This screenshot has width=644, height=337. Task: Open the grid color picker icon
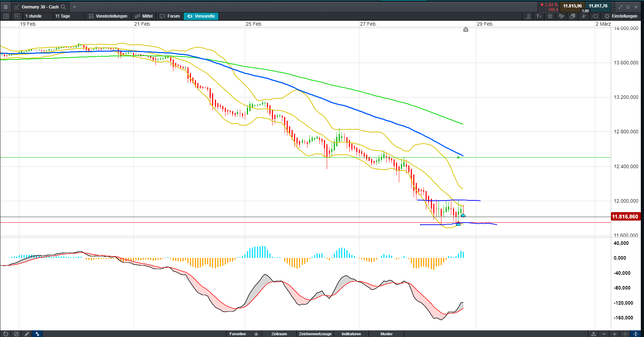point(561,16)
